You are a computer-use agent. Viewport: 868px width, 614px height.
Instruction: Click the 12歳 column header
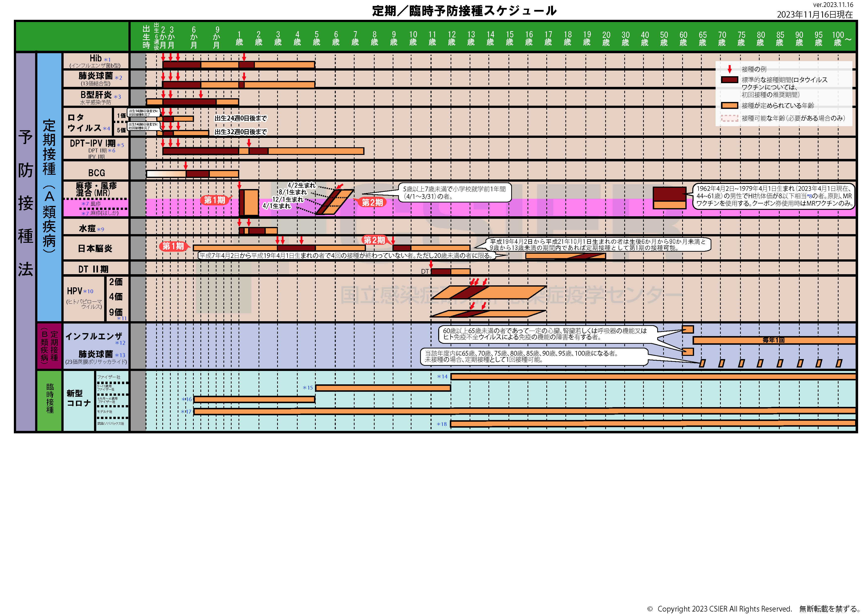(451, 38)
